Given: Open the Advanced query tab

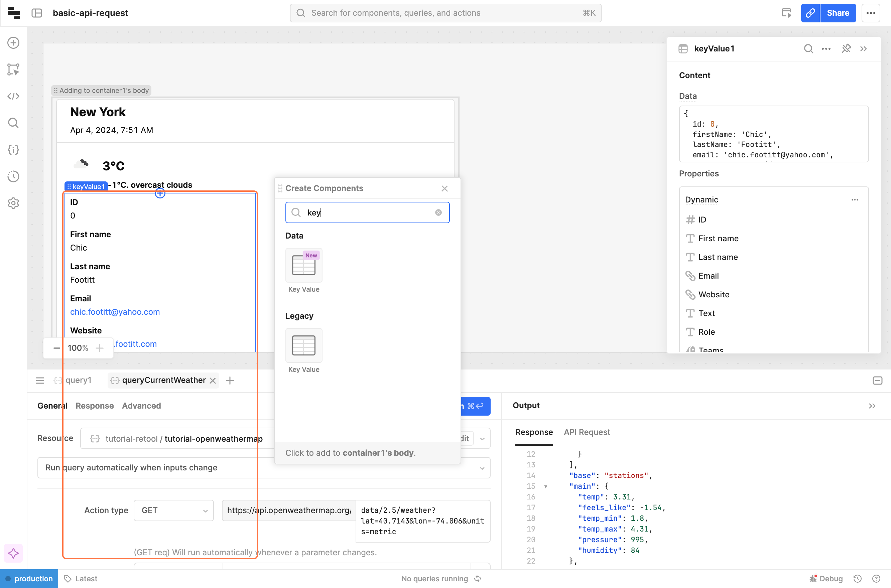Looking at the screenshot, I should point(141,406).
